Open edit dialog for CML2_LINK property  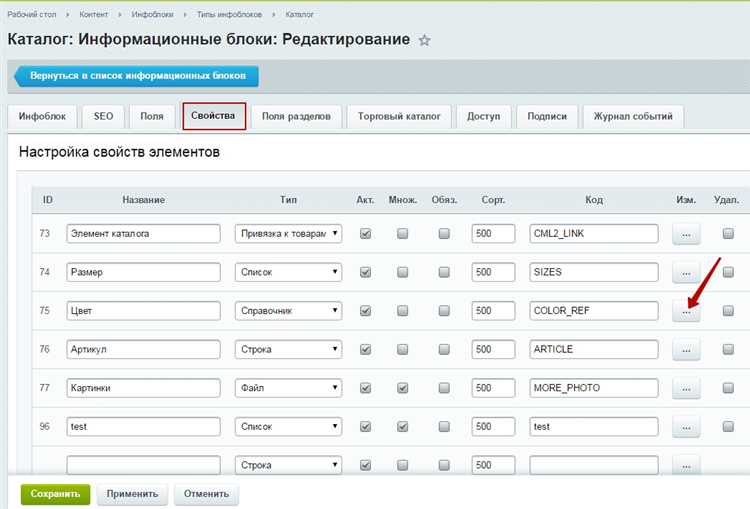click(x=686, y=234)
